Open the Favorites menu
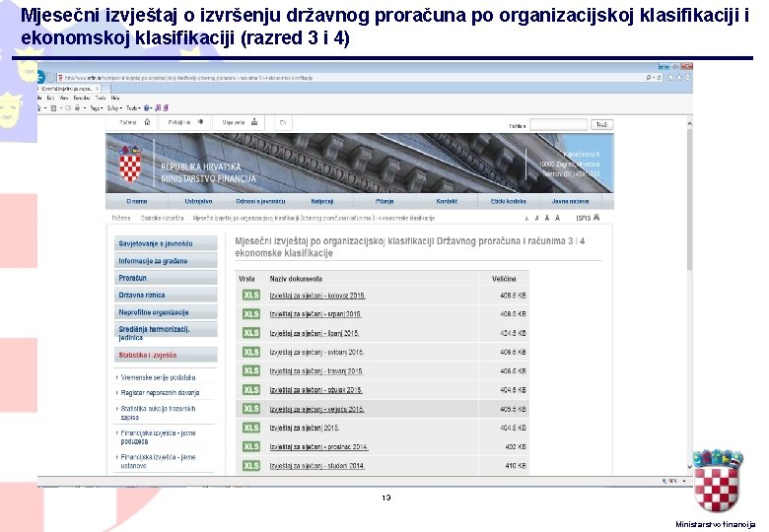769x532 pixels. pyautogui.click(x=82, y=98)
